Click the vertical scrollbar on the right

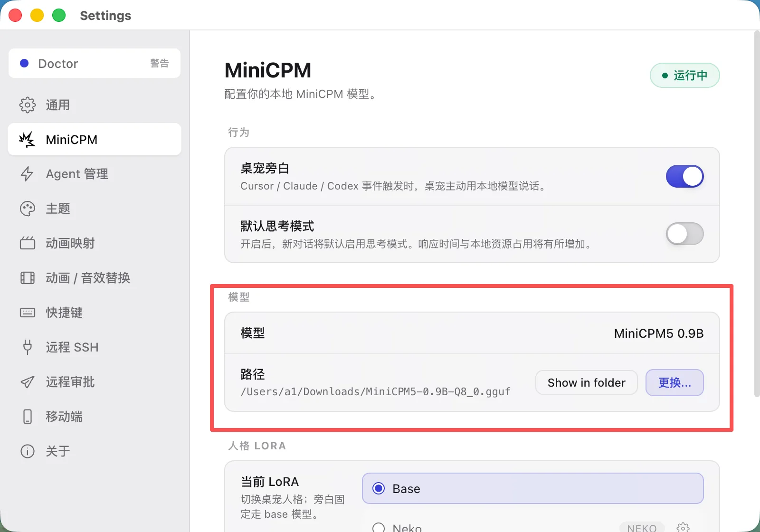(757, 214)
